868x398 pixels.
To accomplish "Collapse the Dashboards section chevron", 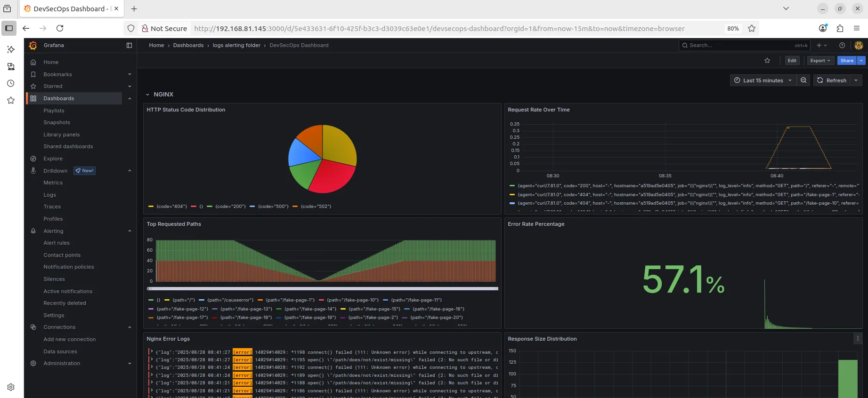I will [x=130, y=98].
